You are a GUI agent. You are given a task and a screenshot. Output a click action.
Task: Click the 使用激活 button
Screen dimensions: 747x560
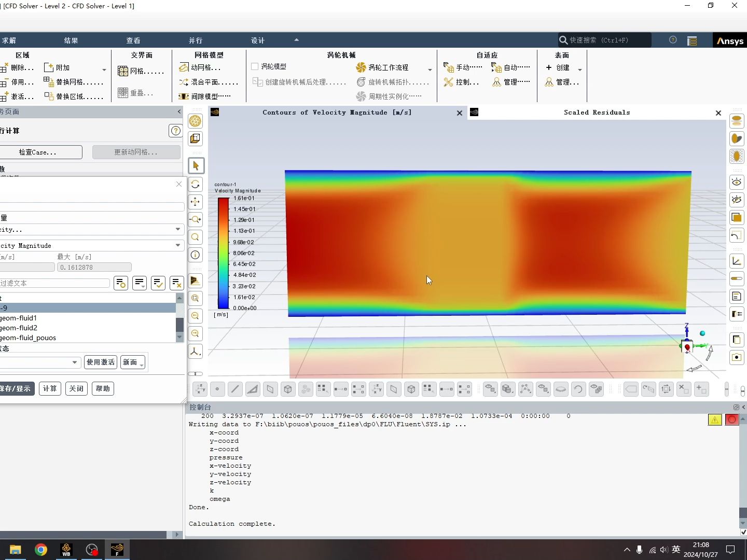(101, 362)
